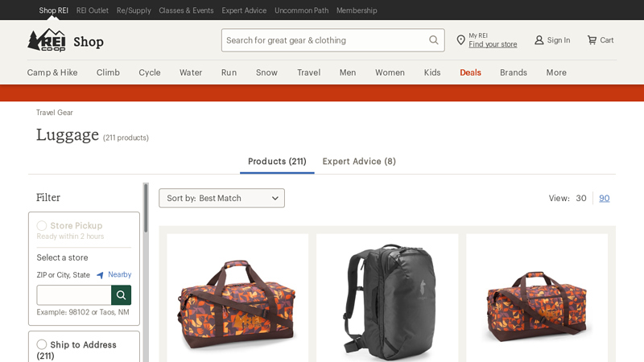
Task: Click the ZIP or City store input field
Action: pos(74,295)
